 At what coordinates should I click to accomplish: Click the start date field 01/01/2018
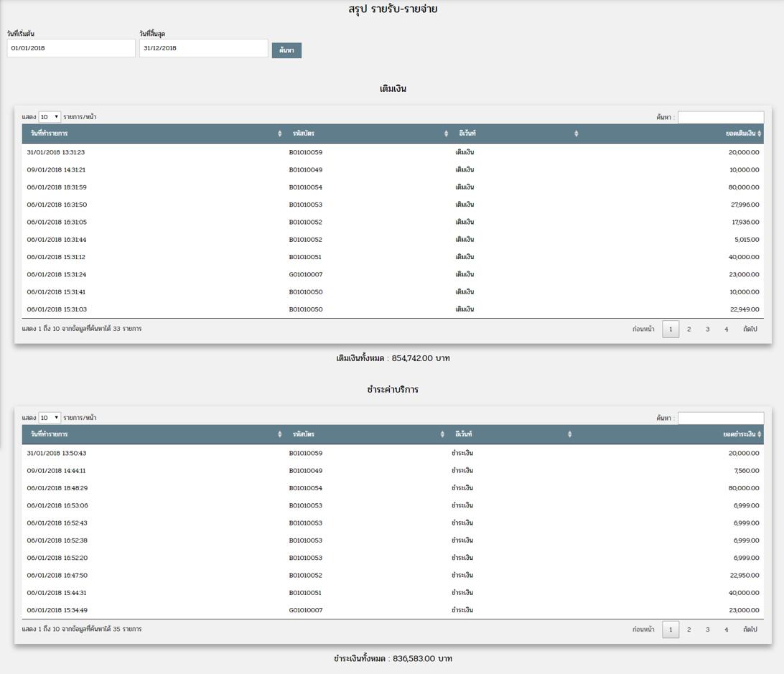click(x=71, y=48)
